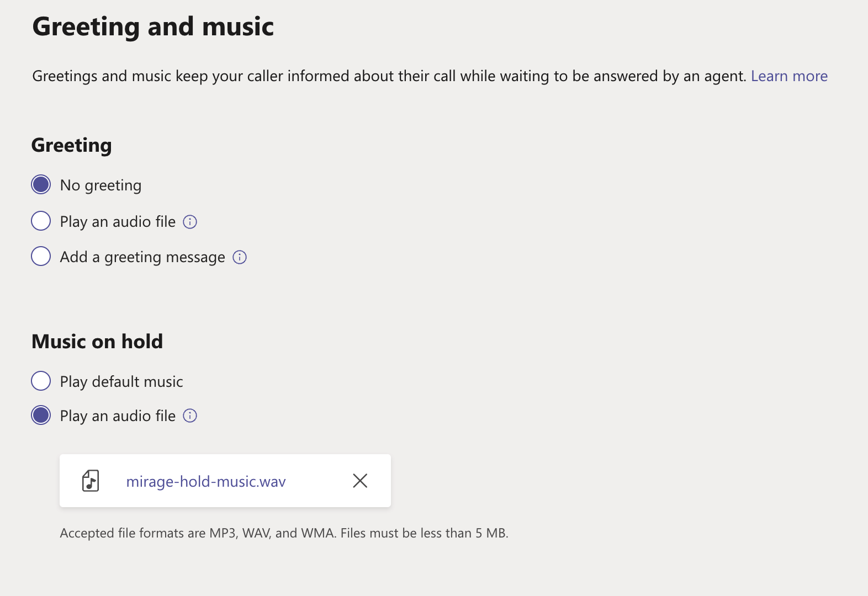Click the music note file icon
The width and height of the screenshot is (868, 596).
pyautogui.click(x=91, y=481)
